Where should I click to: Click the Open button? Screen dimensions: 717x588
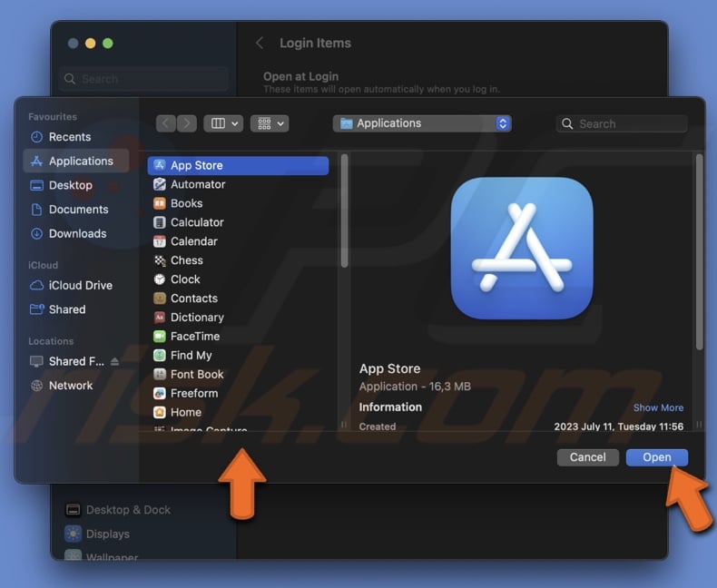pyautogui.click(x=656, y=457)
